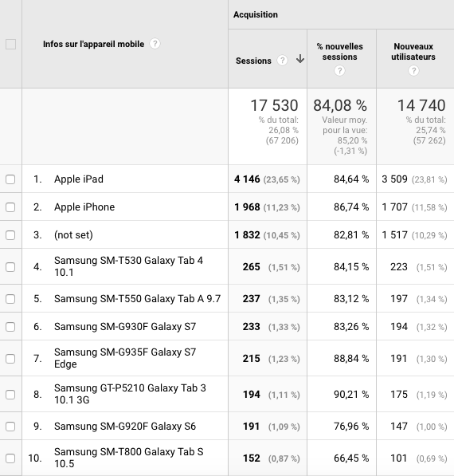Screen dimensions: 454x476
Task: Check the Galaxy S7 Edge row checkbox
Action: 10,359
